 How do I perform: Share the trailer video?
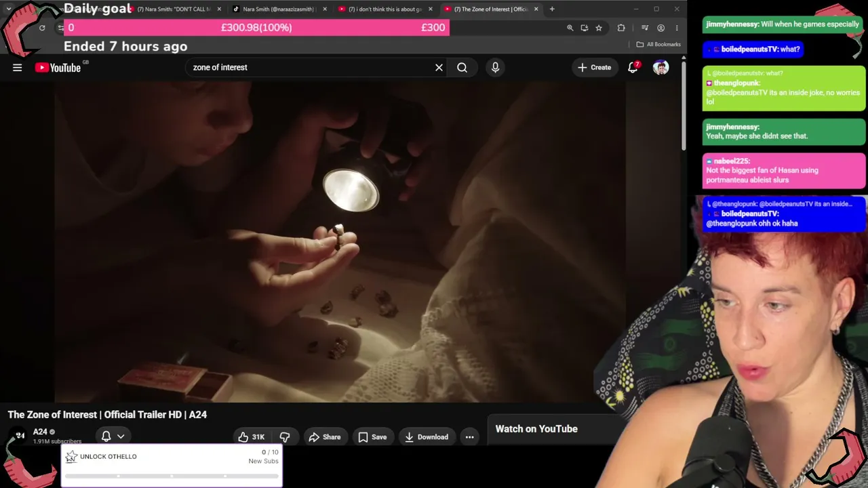[x=325, y=437]
